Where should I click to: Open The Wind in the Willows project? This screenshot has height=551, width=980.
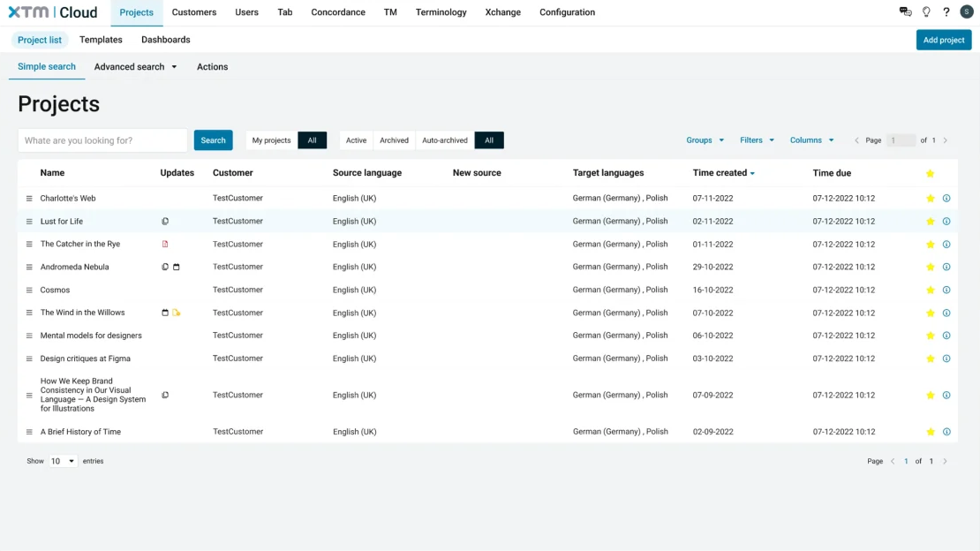click(x=82, y=313)
